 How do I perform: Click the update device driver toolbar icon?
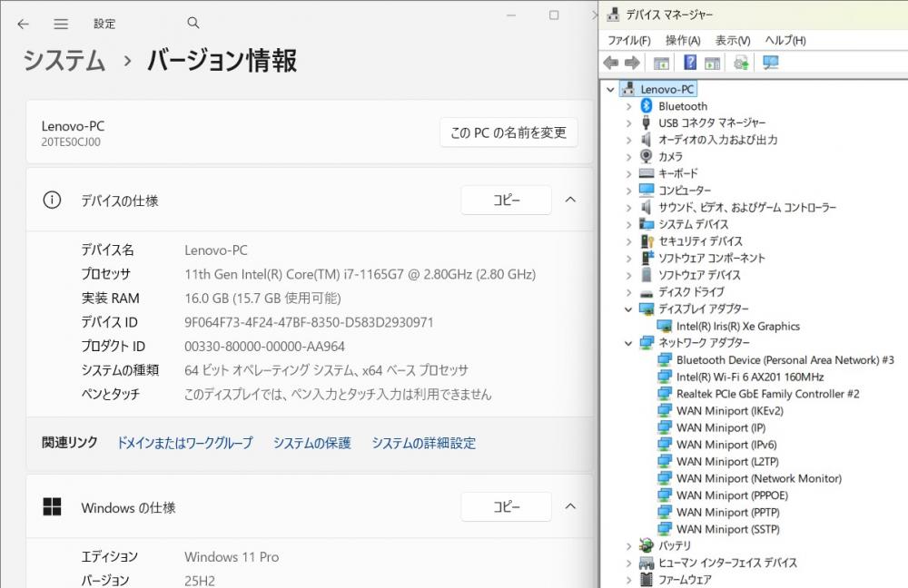[742, 63]
